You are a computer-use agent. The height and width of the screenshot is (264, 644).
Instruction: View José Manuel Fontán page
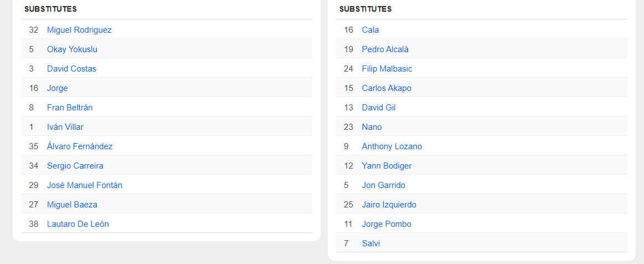click(85, 185)
